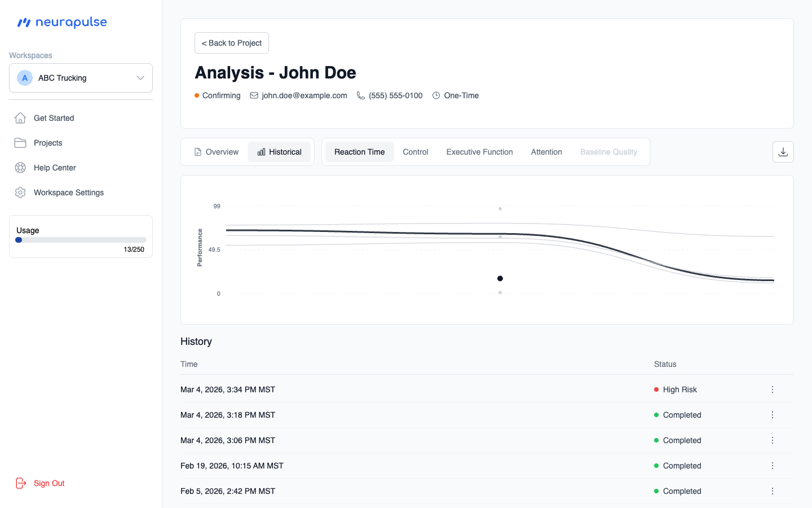The image size is (812, 508).
Task: Open the menu for the Feb 19 session
Action: [773, 465]
